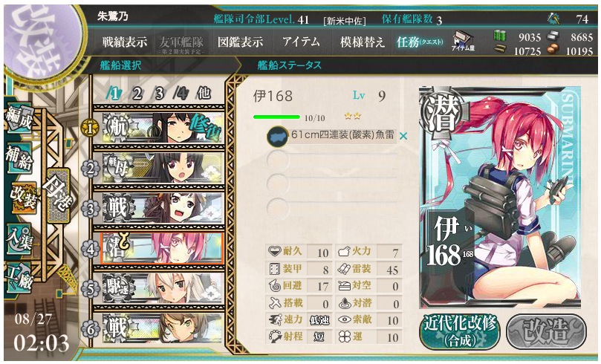Go to the 工廠 factory icon
The image size is (601, 364).
(x=19, y=276)
